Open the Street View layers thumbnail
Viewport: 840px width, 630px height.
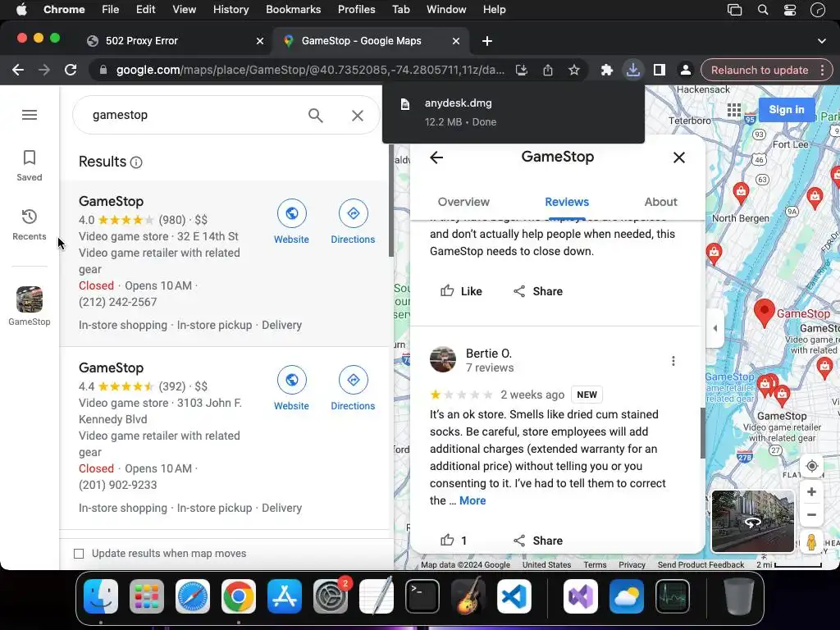click(x=753, y=521)
